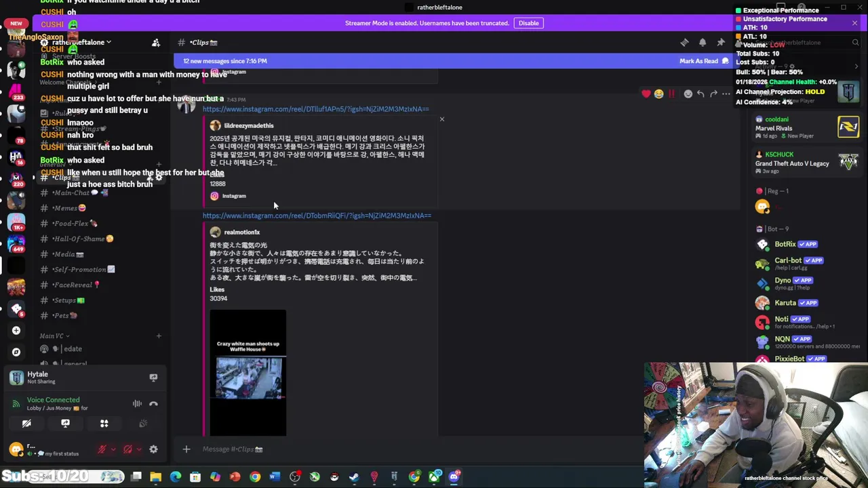Disable Streamer Mode from the purple banner

click(x=528, y=23)
